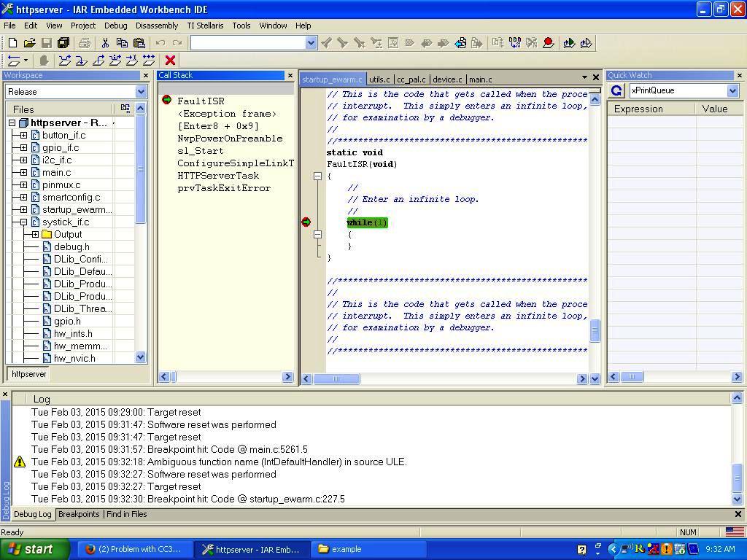Open the xPrintQueue Quick Watch dropdown
Screen dimensions: 747x560
732,90
